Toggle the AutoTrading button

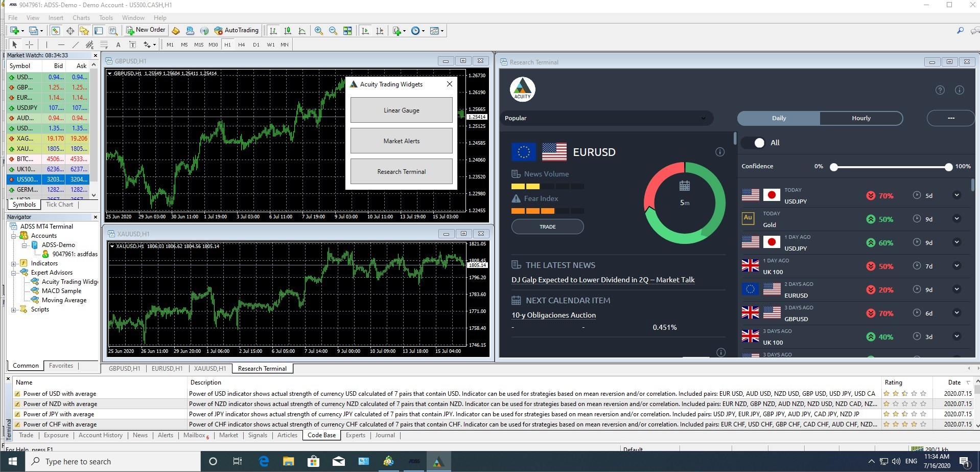tap(237, 31)
